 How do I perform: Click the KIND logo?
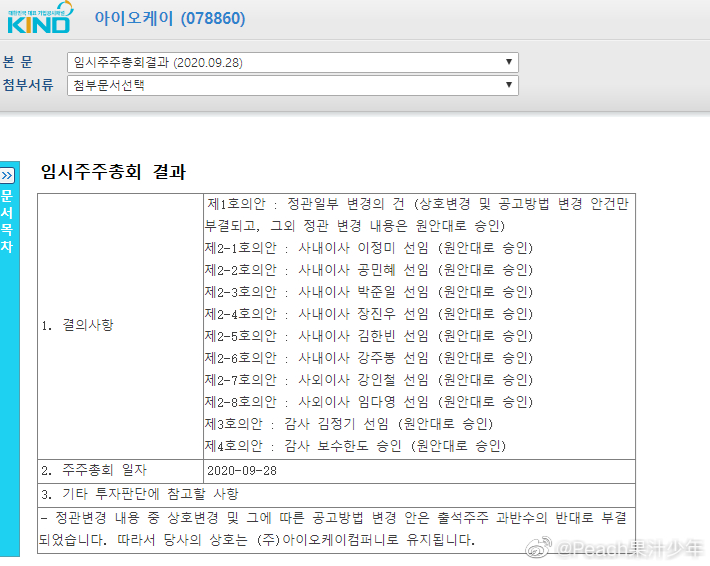click(40, 18)
